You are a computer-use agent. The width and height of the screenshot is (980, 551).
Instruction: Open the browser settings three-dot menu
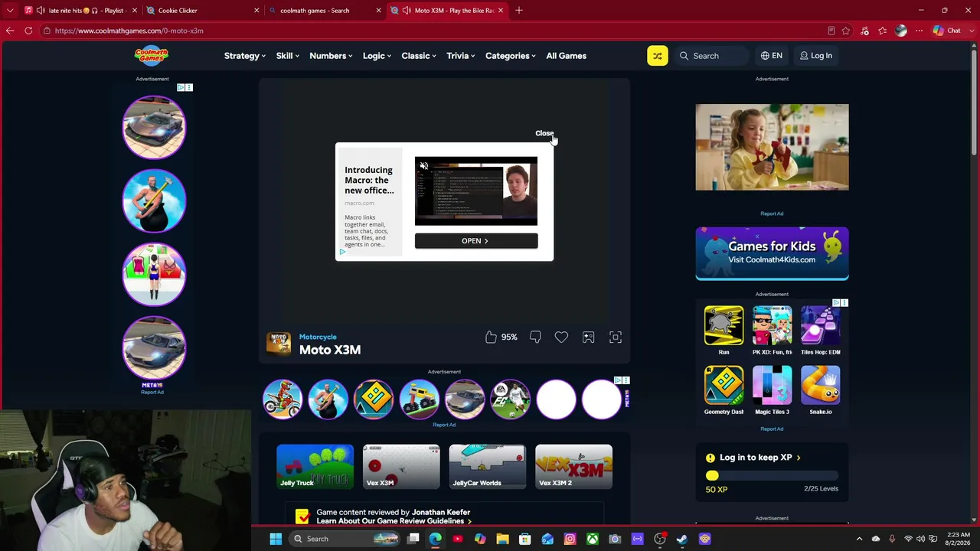920,31
